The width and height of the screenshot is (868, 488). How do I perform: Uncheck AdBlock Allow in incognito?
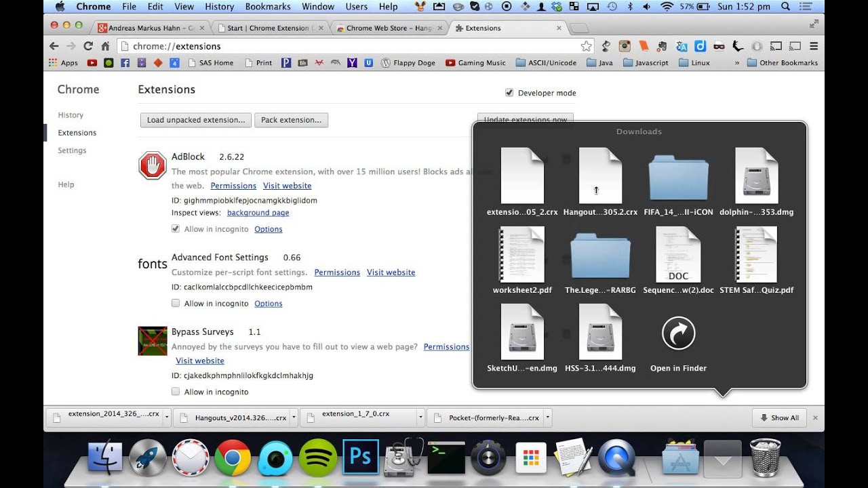pos(176,229)
